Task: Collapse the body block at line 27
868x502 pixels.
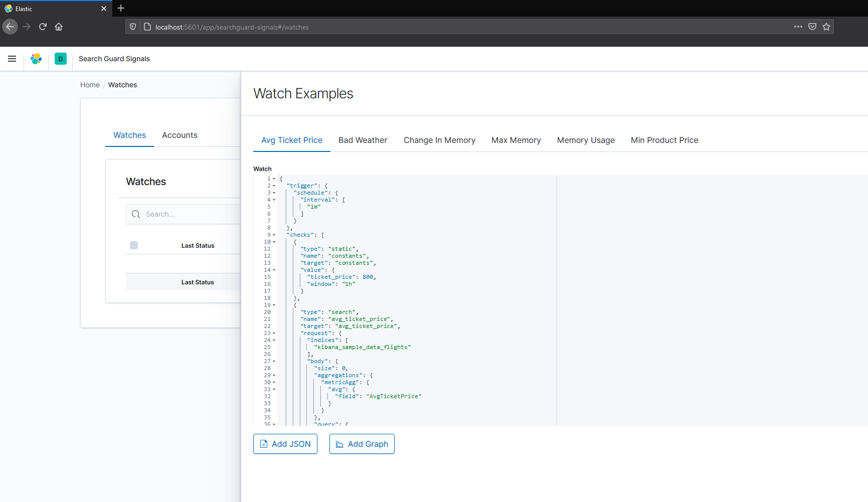Action: 274,361
